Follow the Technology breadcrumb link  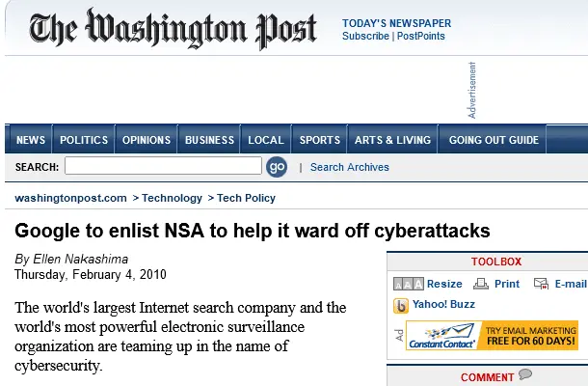click(x=172, y=198)
